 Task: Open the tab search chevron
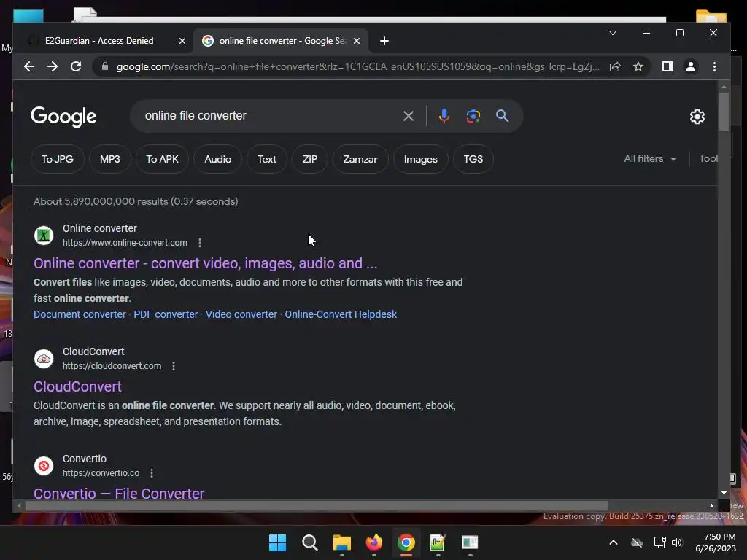coord(613,33)
